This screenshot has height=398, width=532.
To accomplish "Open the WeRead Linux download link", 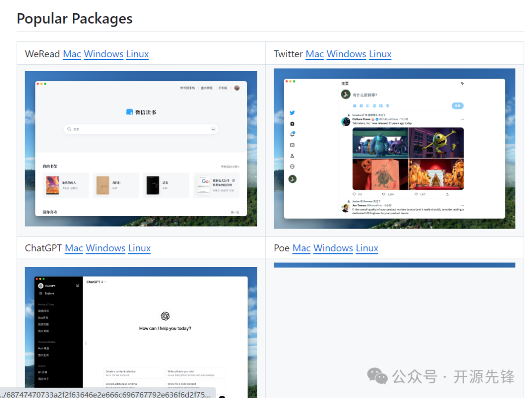I will coord(137,54).
